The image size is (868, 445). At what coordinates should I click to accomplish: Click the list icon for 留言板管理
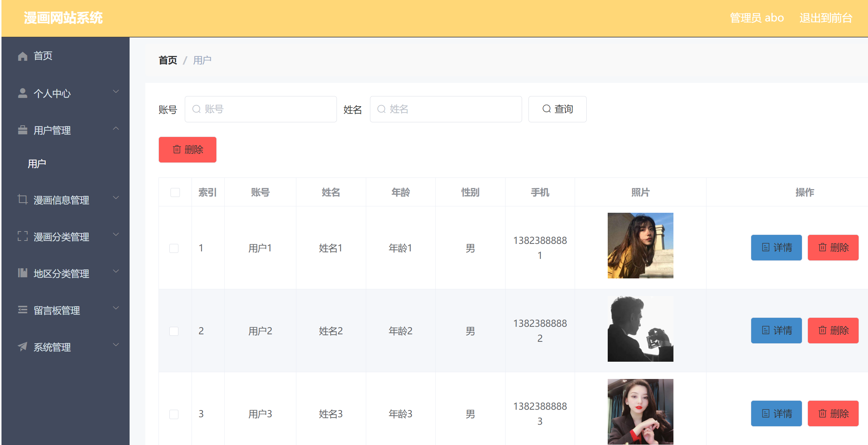[x=23, y=310]
